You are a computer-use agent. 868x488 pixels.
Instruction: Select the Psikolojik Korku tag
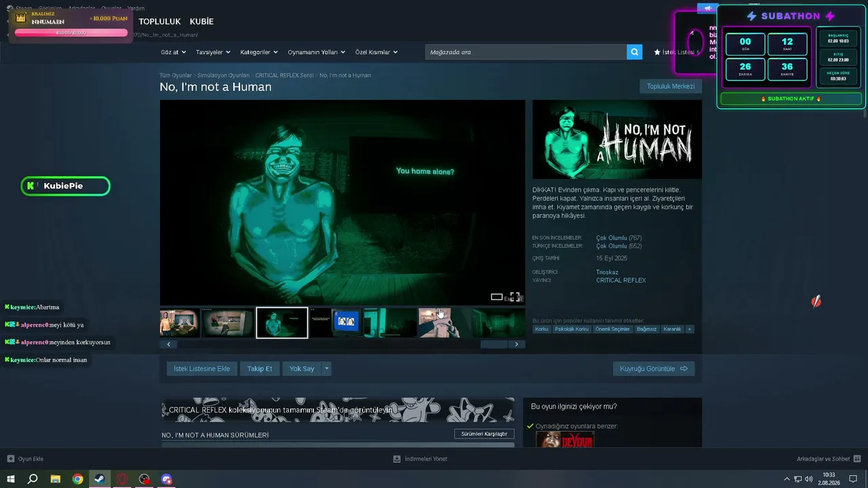pyautogui.click(x=572, y=329)
